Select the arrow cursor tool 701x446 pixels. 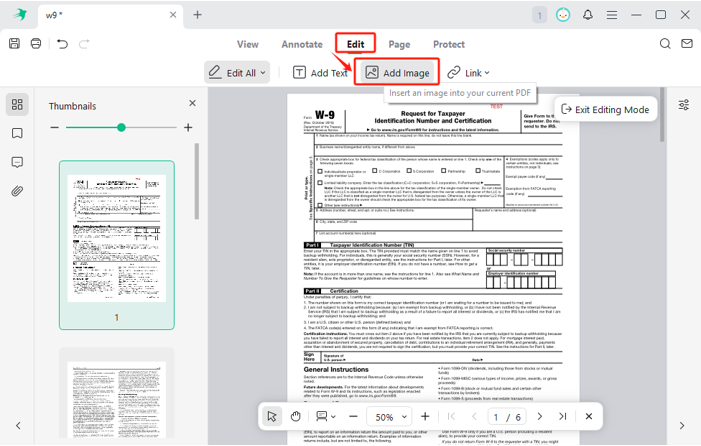coord(272,417)
